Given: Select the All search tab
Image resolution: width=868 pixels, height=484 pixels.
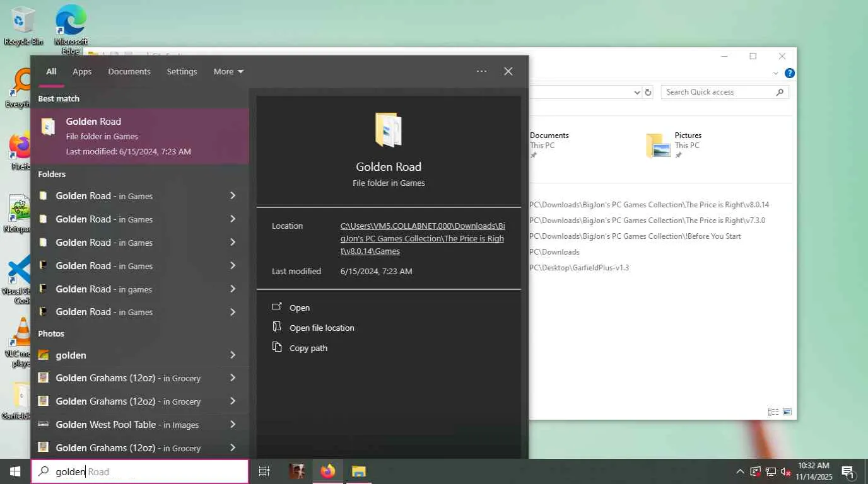Looking at the screenshot, I should [x=51, y=71].
